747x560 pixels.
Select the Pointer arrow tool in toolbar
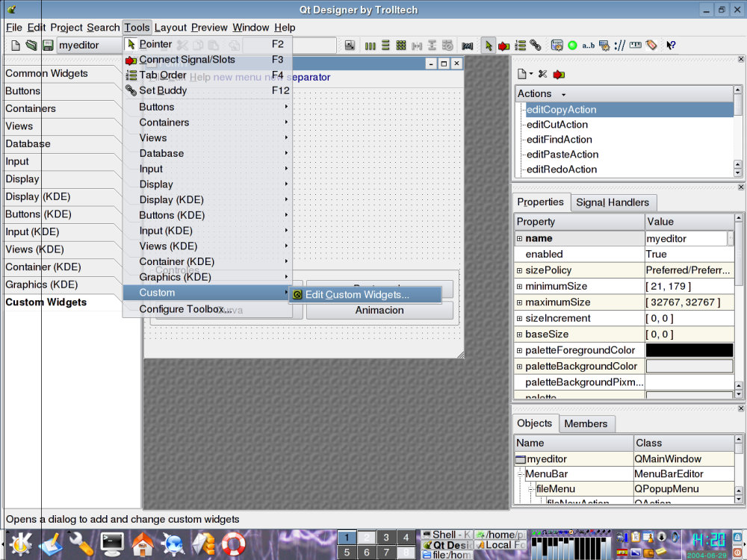488,46
